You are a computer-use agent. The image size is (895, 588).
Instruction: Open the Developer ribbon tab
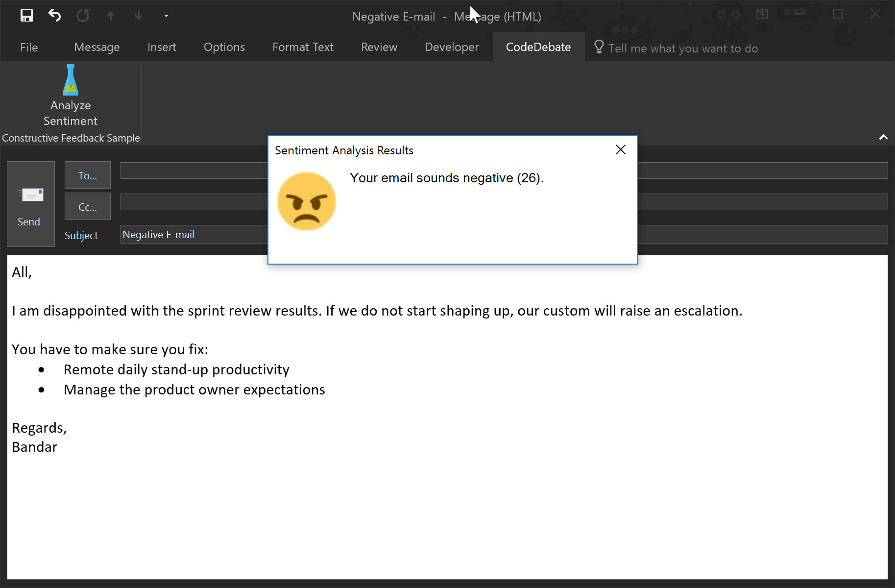(x=452, y=47)
